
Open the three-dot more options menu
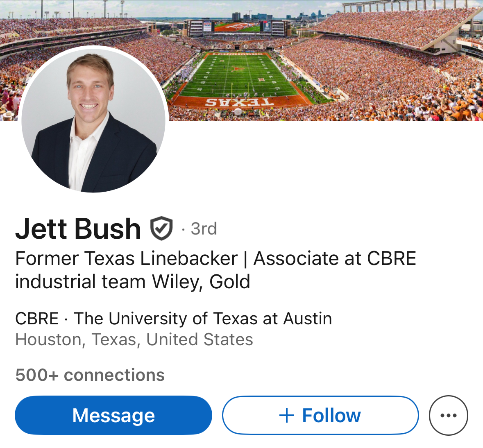(448, 415)
